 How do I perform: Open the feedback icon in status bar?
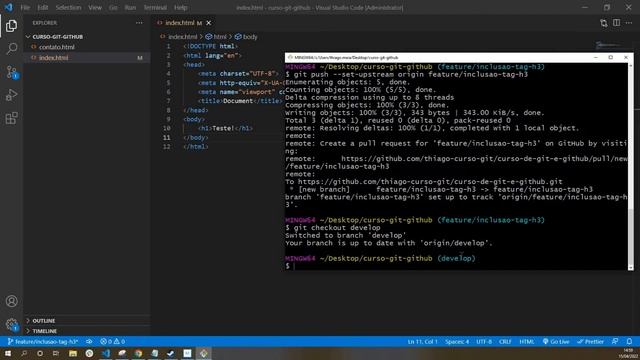click(x=615, y=342)
